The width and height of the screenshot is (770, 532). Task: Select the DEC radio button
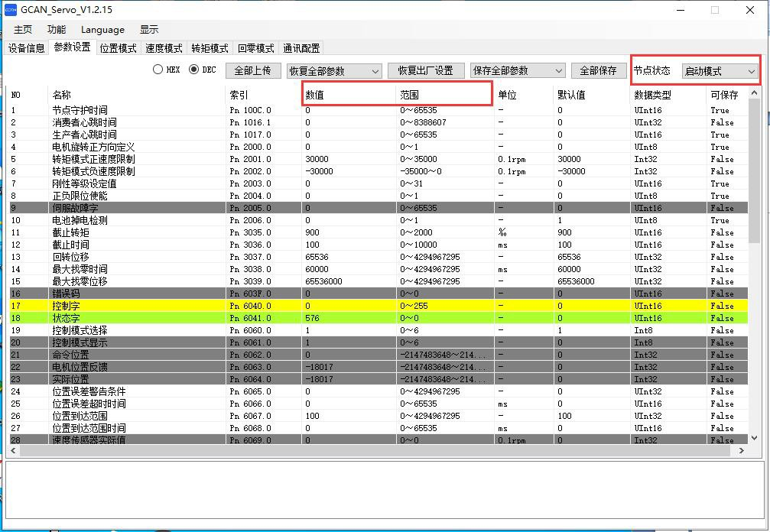(x=193, y=70)
